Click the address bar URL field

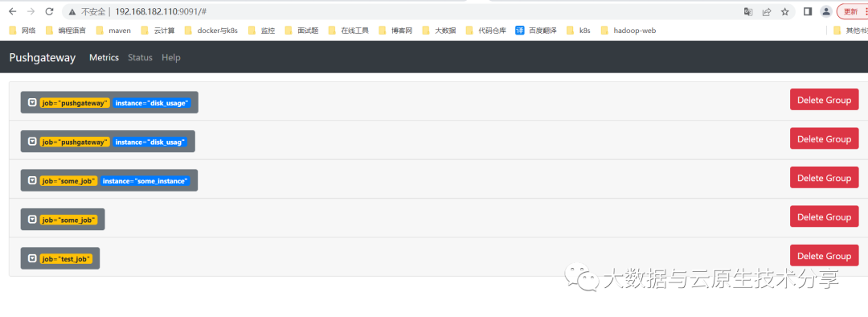point(387,11)
